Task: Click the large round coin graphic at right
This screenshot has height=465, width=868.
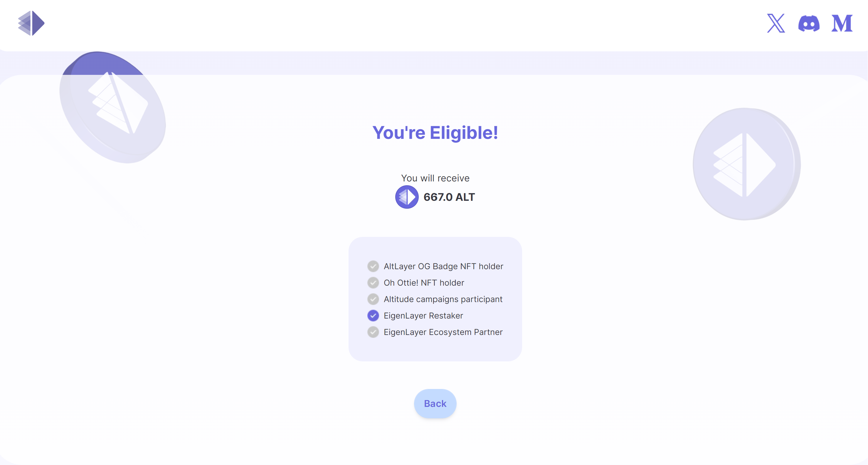Action: click(x=746, y=164)
